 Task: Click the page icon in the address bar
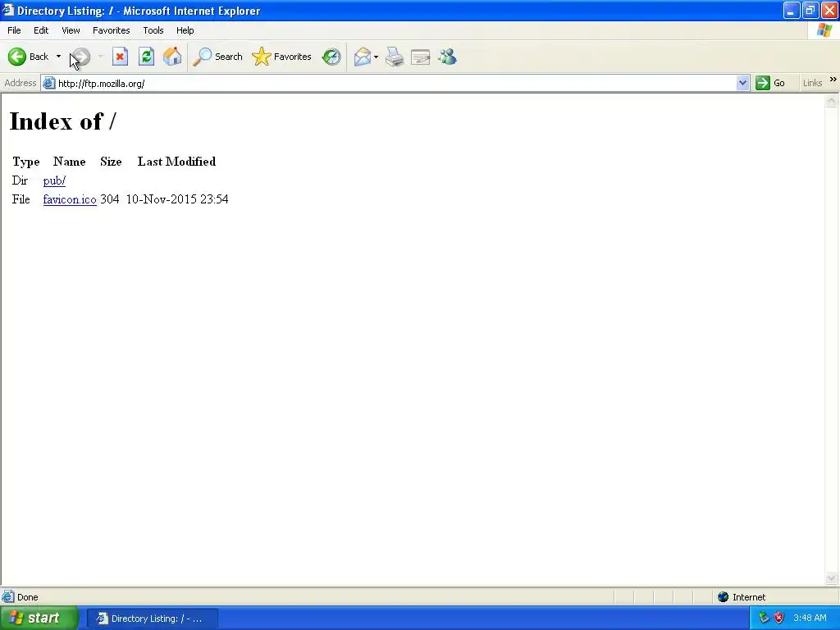(48, 83)
